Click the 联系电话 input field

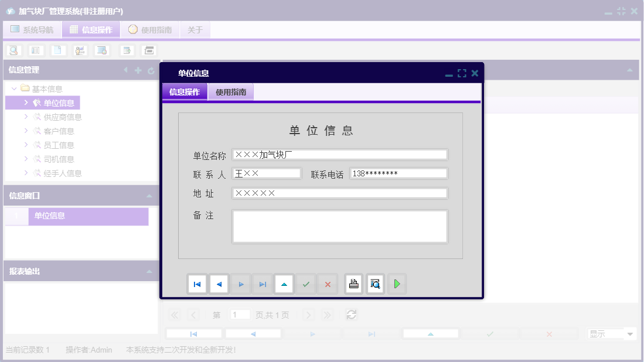pos(398,173)
